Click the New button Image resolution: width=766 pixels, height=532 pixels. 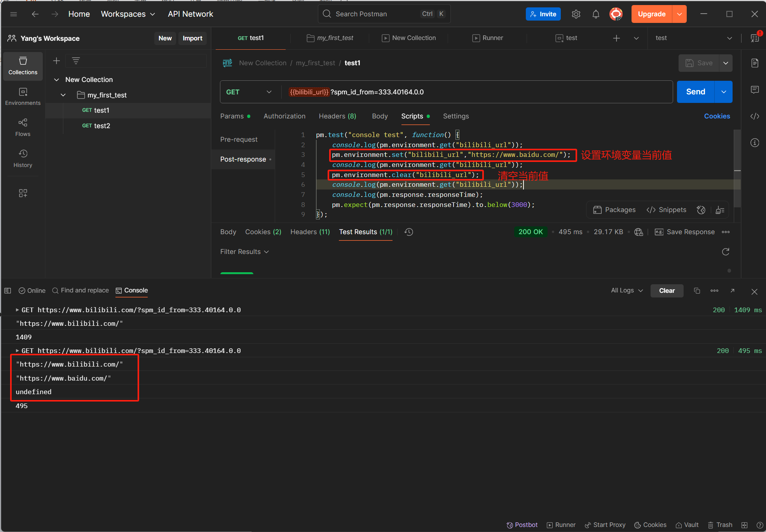[x=165, y=38]
